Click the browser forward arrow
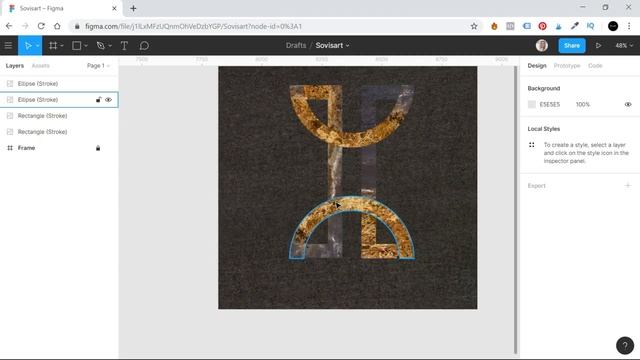 25,26
